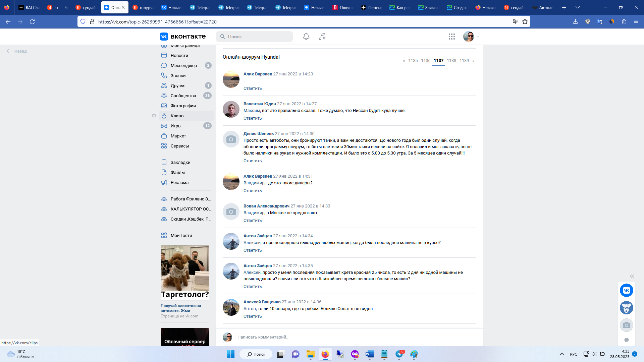Bookmark the page with the star icon

click(525, 21)
